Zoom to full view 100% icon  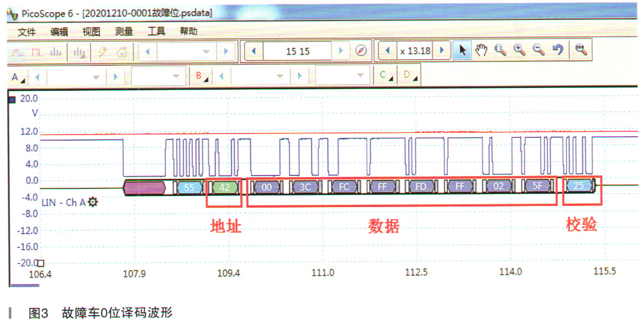pyautogui.click(x=581, y=50)
